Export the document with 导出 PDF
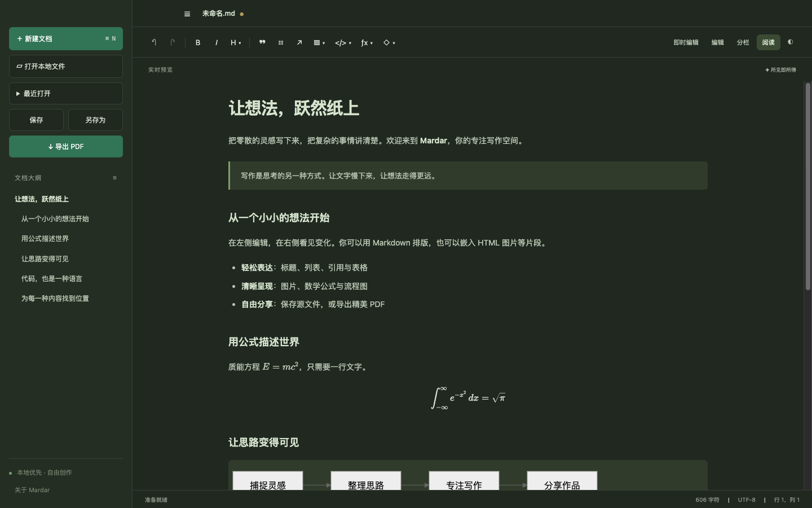The image size is (812, 508). tap(66, 147)
